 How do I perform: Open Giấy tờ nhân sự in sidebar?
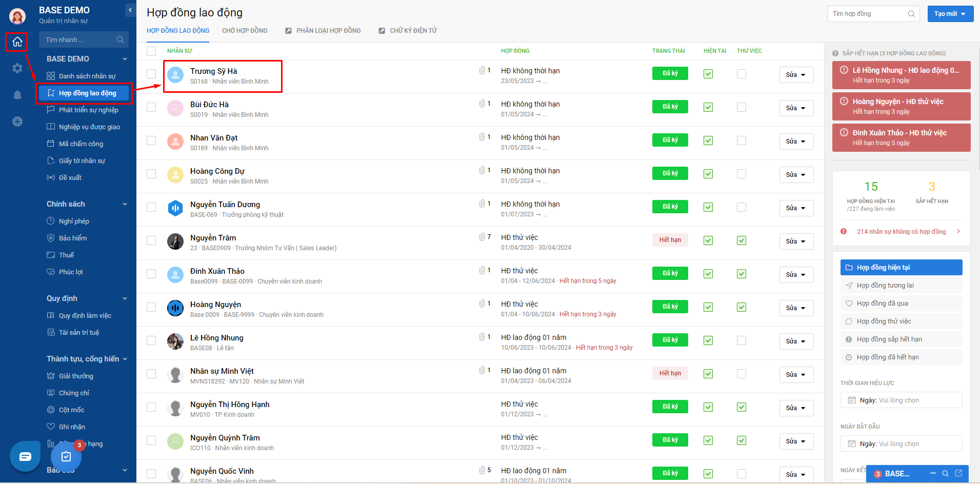(x=82, y=160)
